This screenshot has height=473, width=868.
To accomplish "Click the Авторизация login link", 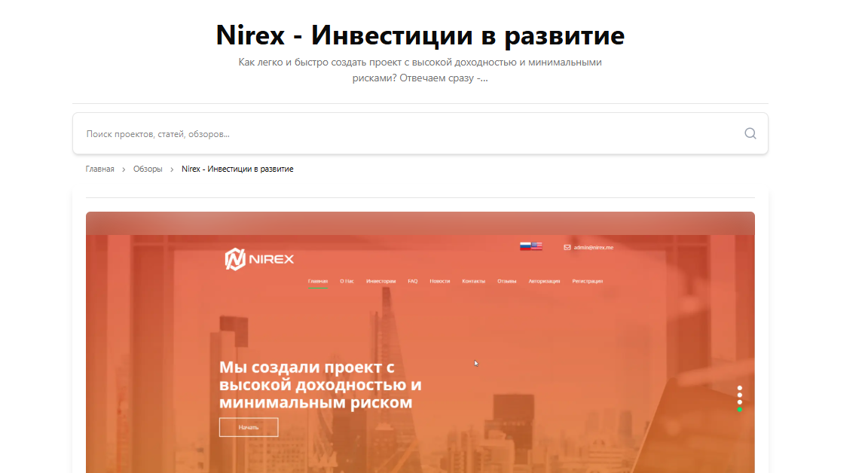I will click(544, 281).
